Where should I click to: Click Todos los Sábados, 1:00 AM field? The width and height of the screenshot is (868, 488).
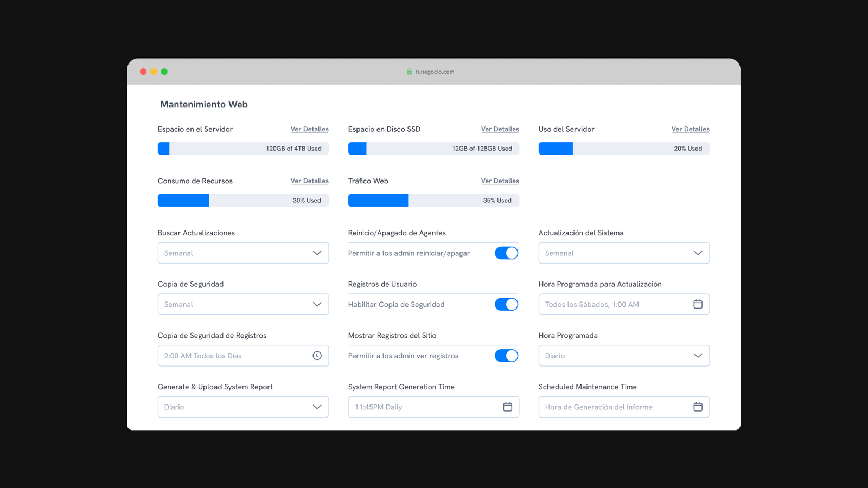[624, 305]
